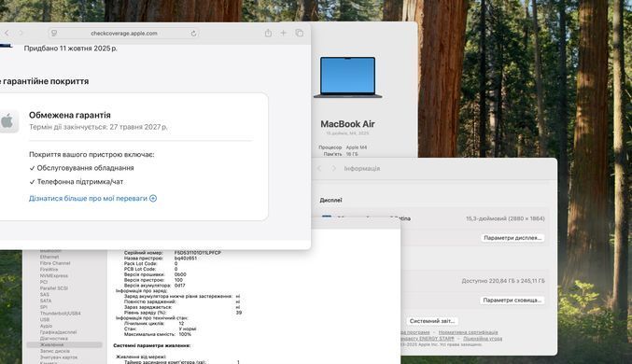This screenshot has width=632, height=364.
Task: Open the Safari Share menu
Action: coord(268,33)
